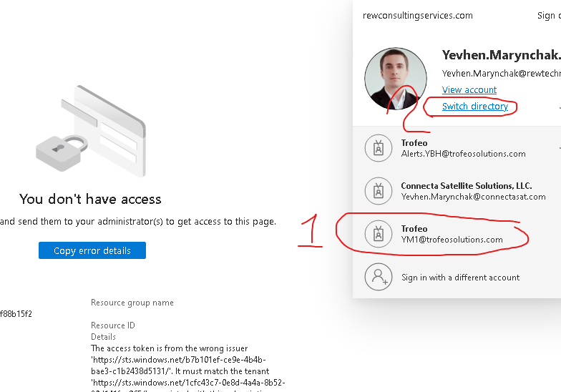Choose the YM1@trofeosolutions.com account entry
The height and width of the screenshot is (392, 561).
point(452,240)
